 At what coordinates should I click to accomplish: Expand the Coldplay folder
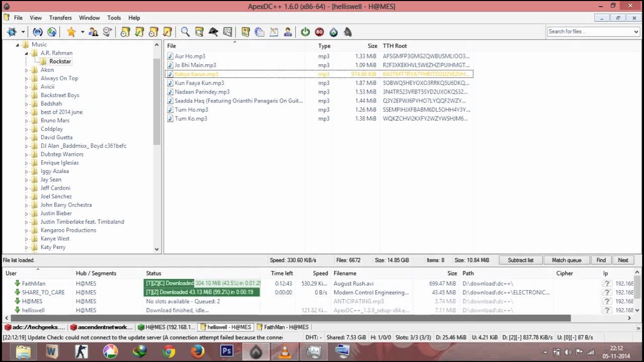pyautogui.click(x=27, y=129)
